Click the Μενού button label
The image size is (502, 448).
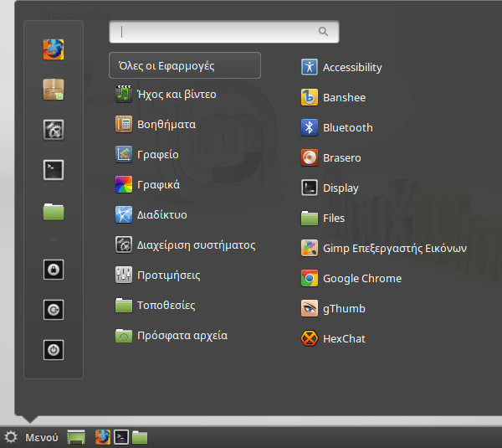coord(42,437)
